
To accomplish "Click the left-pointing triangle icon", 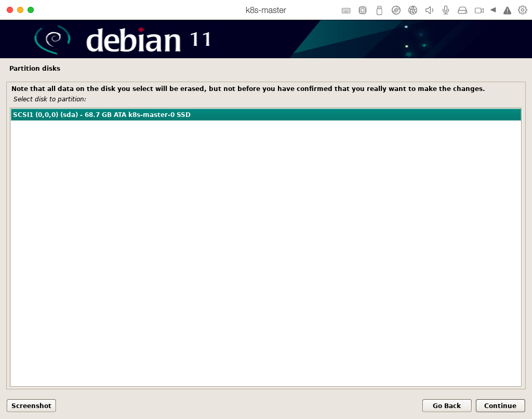I will click(494, 10).
